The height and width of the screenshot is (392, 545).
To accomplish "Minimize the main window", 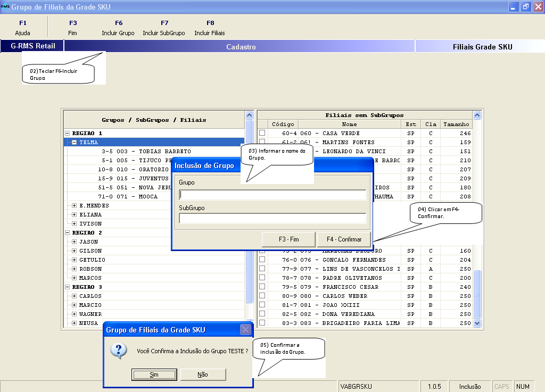I will pos(514,6).
